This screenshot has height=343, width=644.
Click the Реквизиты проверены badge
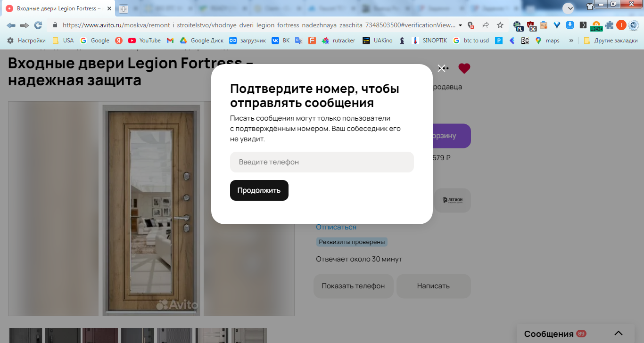352,242
